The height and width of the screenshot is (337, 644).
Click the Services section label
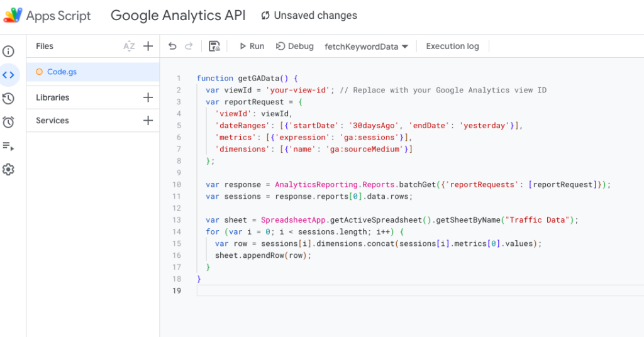[52, 121]
